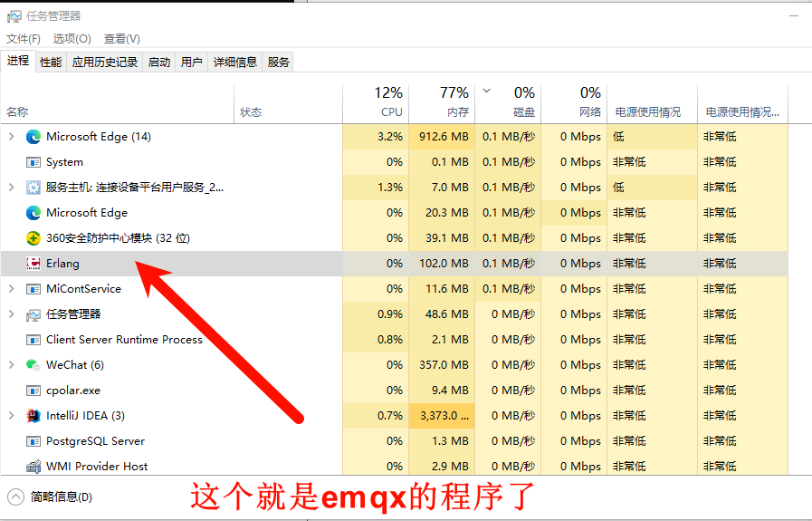Click the gear icon of 服务主机 row
The image size is (812, 521).
[x=33, y=188]
